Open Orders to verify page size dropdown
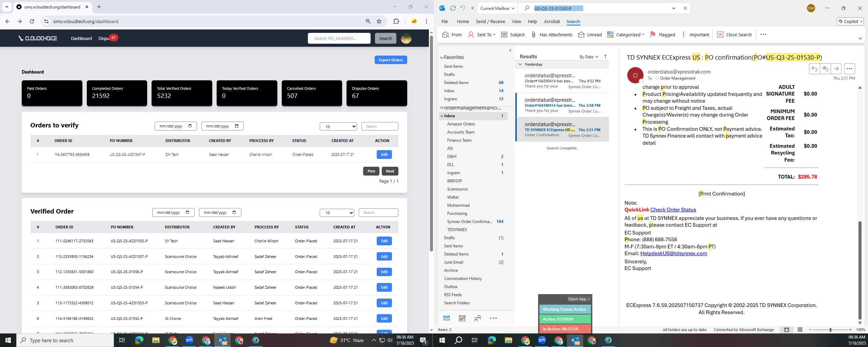Viewport: 868px width, 347px height. [x=338, y=126]
